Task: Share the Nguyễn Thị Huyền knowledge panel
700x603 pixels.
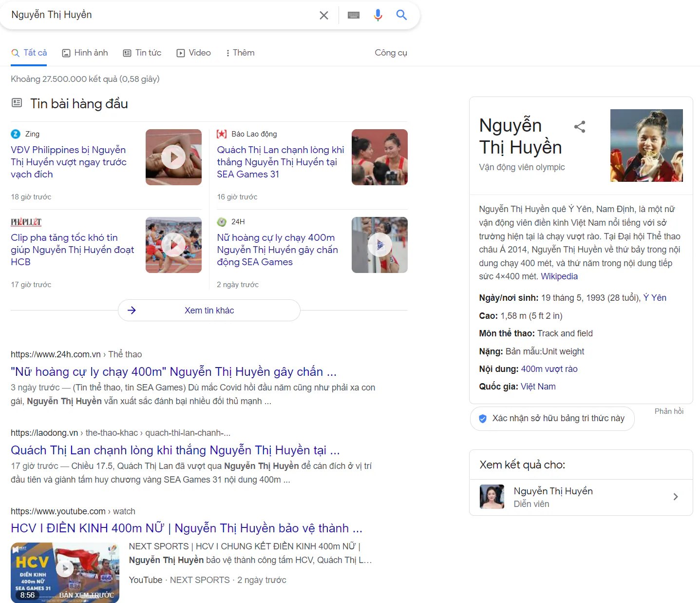Action: point(580,127)
